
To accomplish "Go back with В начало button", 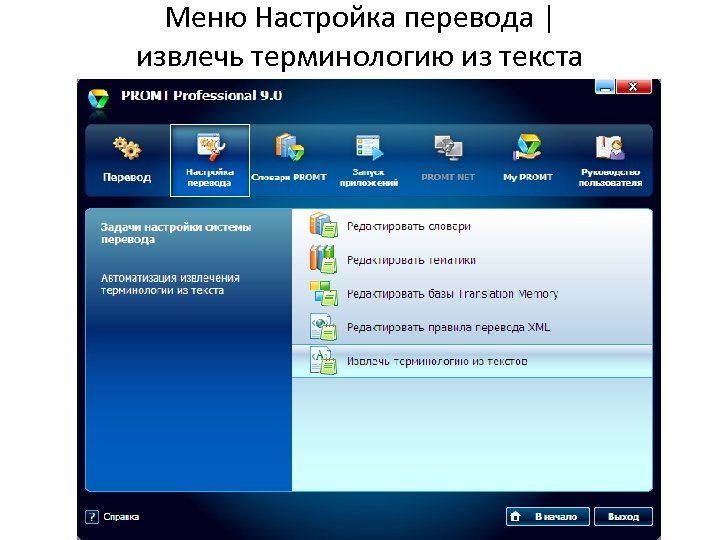I will (548, 517).
